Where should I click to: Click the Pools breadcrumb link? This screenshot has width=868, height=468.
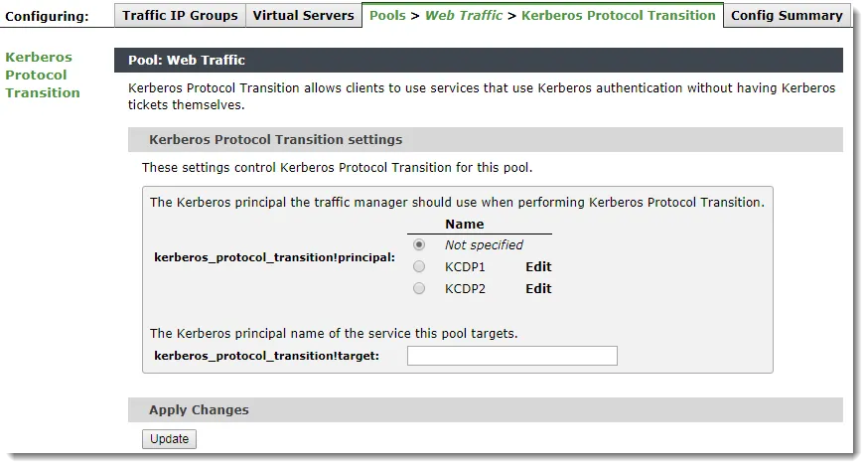[387, 16]
